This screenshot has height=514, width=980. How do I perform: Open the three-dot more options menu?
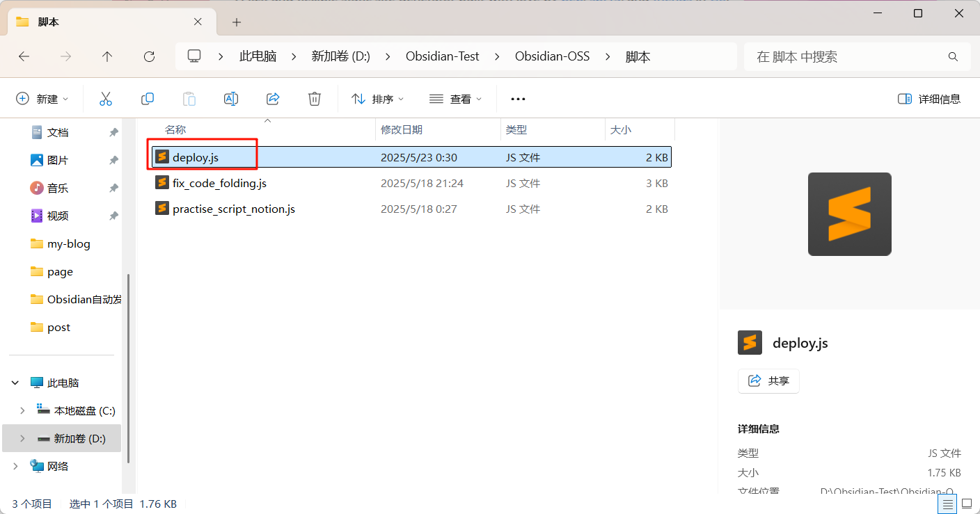coord(518,99)
